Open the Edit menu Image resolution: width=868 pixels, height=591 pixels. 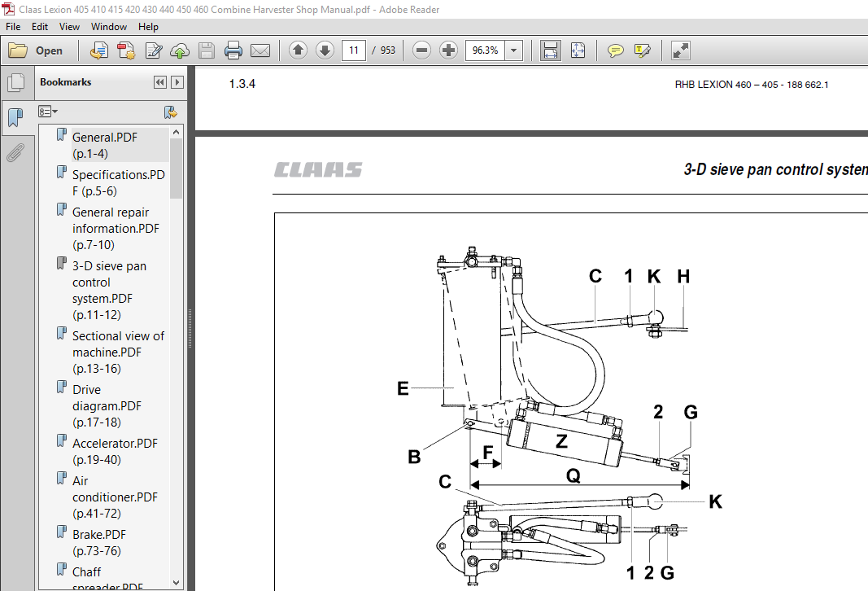(x=39, y=27)
